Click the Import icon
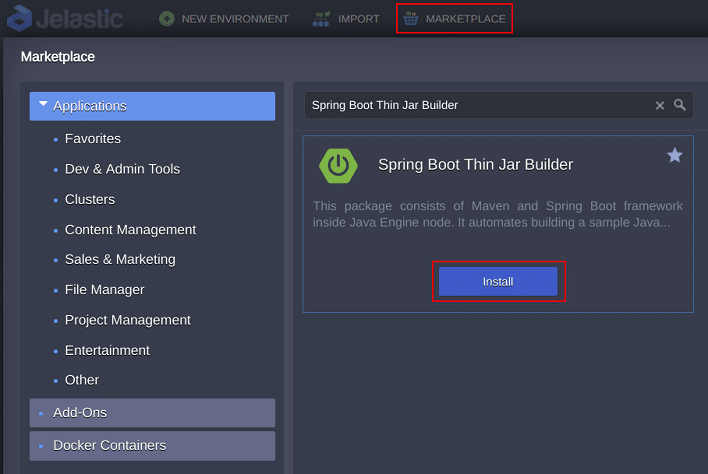The width and height of the screenshot is (708, 474). (x=321, y=19)
